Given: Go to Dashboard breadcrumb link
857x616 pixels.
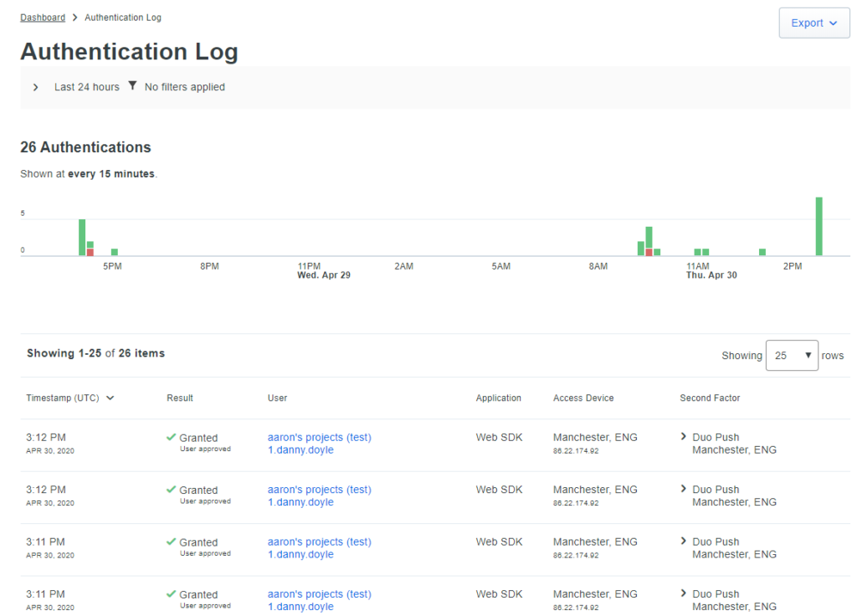Looking at the screenshot, I should pyautogui.click(x=43, y=18).
